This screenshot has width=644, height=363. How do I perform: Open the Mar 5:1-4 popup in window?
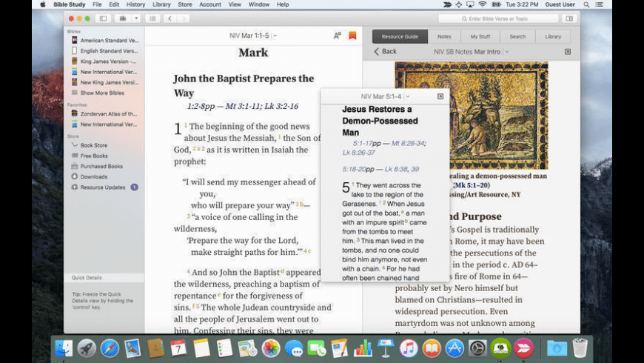pyautogui.click(x=440, y=96)
